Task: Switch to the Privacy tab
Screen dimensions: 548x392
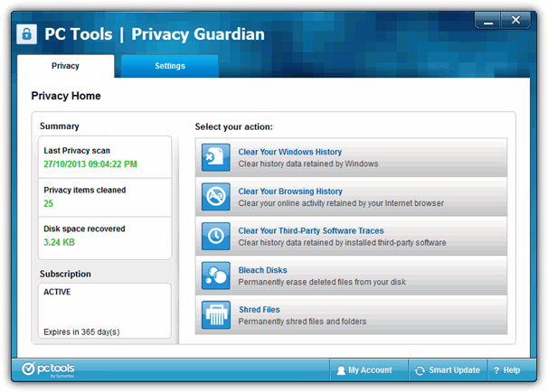Action: 65,66
